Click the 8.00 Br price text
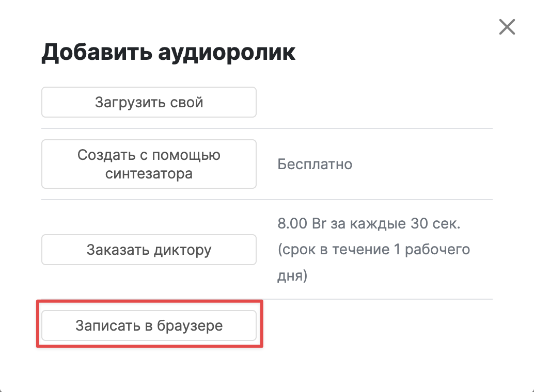 (x=302, y=223)
